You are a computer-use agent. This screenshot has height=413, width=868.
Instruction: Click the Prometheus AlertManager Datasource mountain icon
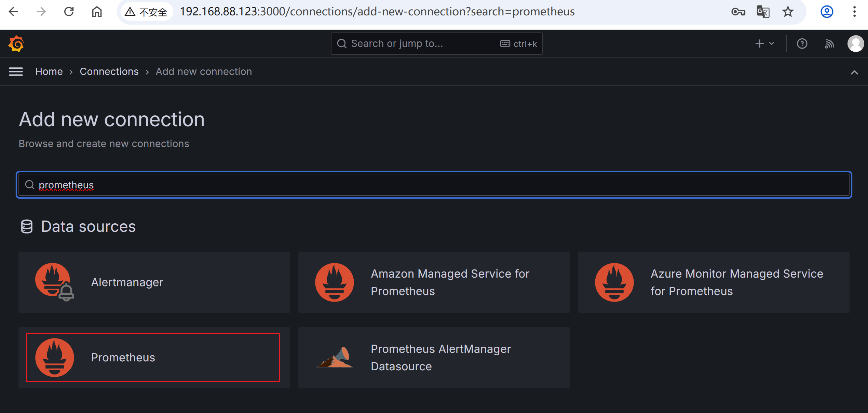point(335,357)
